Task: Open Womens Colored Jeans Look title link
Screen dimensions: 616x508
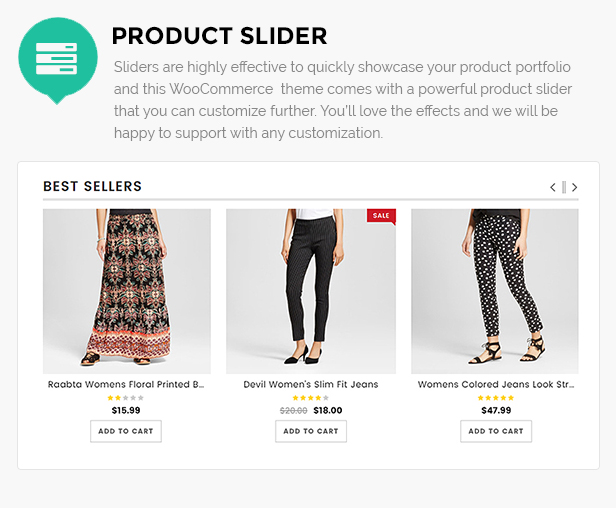Action: (496, 384)
